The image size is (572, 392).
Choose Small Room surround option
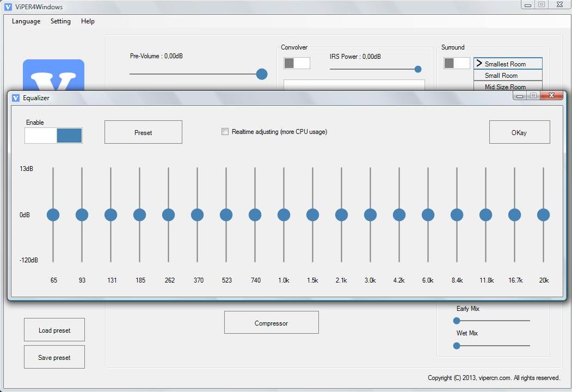508,76
